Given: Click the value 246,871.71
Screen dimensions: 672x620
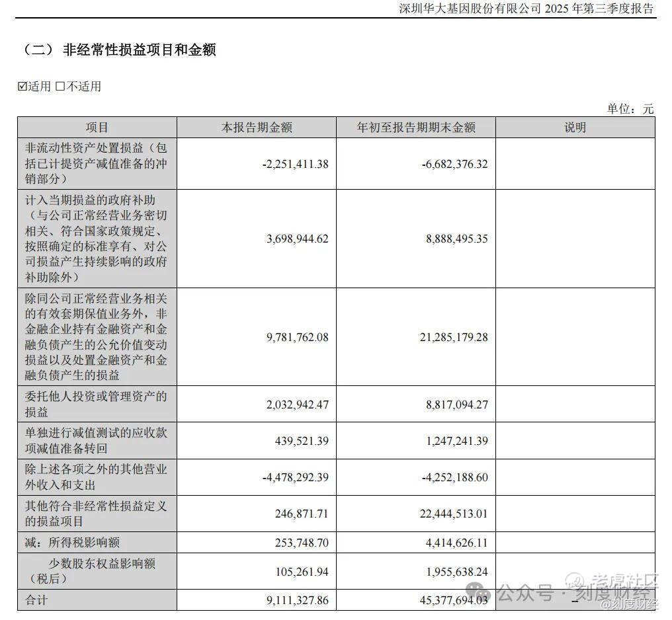Looking at the screenshot, I should 302,514.
